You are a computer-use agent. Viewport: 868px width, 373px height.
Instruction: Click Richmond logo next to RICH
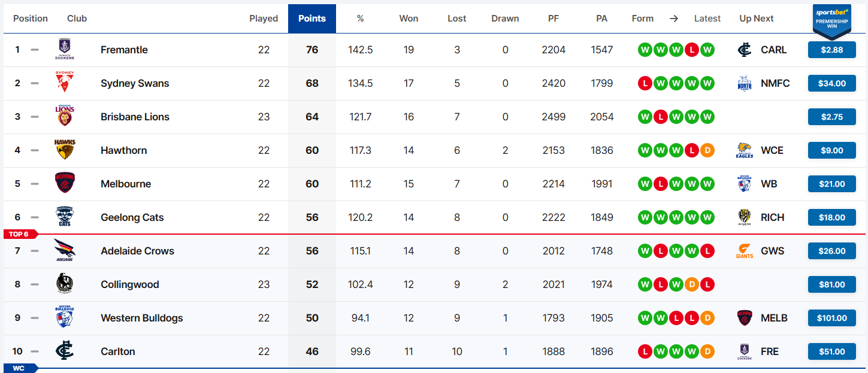coord(745,217)
